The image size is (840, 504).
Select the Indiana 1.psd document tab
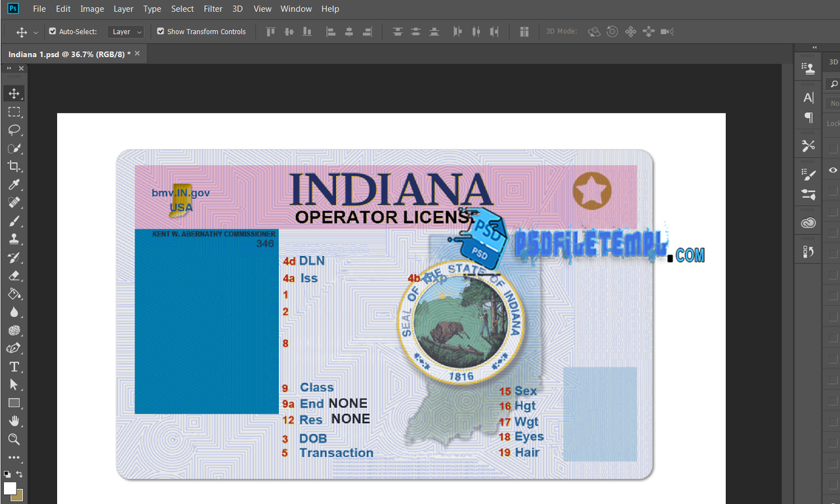point(69,54)
